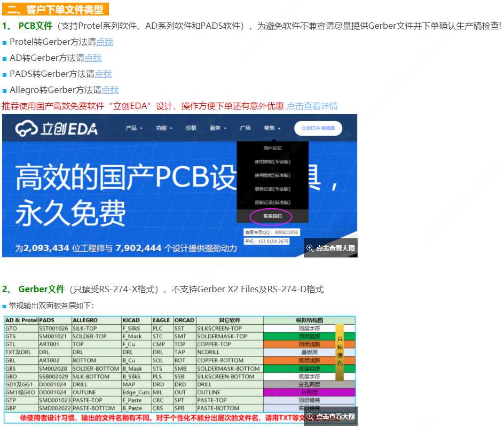Expand the 服务 dropdown menu
Image resolution: width=504 pixels, height=429 pixels.
click(x=218, y=128)
